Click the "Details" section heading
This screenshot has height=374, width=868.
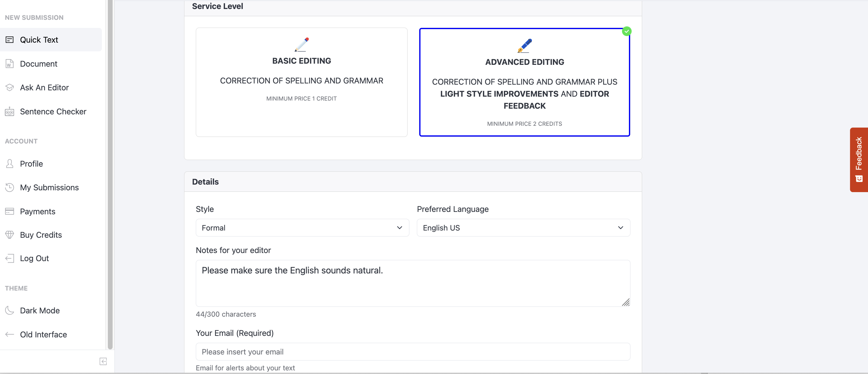[205, 182]
